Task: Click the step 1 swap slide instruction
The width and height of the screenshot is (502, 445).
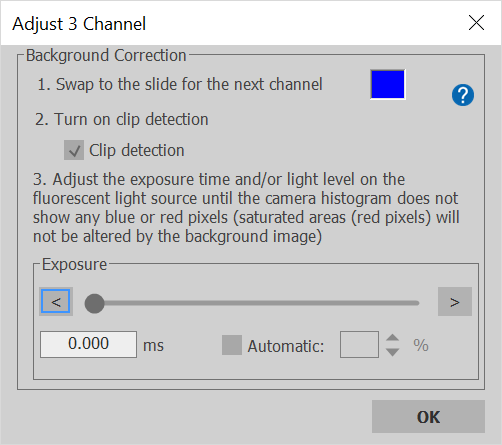Action: (x=180, y=84)
